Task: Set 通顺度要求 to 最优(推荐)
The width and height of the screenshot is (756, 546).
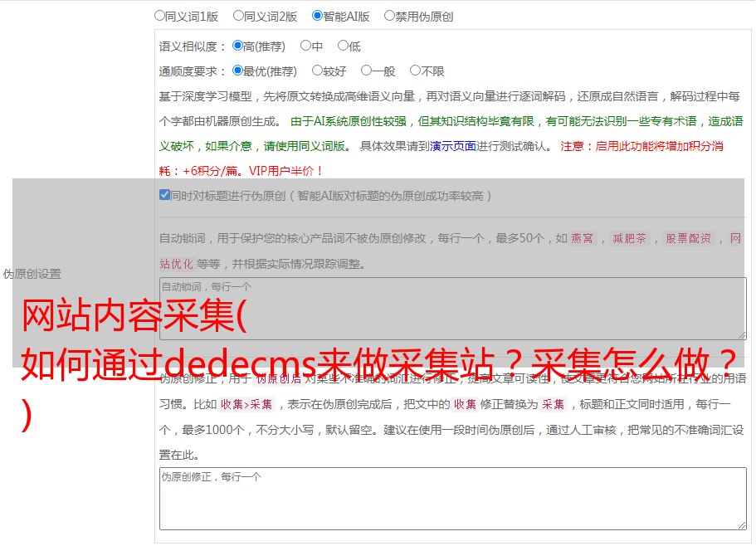Action: (x=237, y=71)
